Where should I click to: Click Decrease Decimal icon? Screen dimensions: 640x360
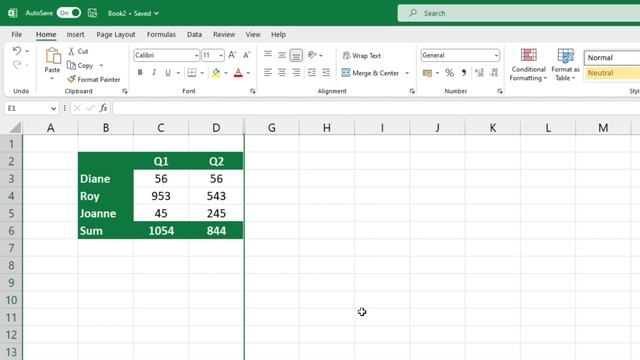point(494,73)
